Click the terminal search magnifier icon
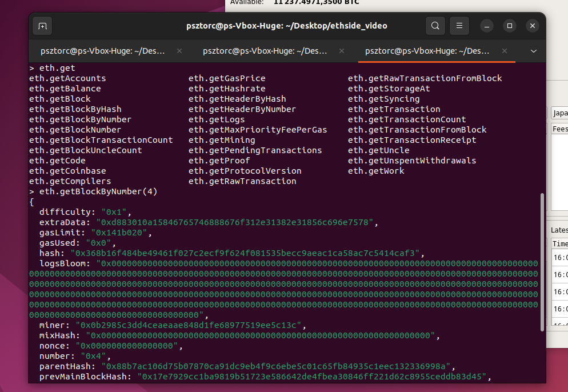The image size is (568, 392). 435,26
